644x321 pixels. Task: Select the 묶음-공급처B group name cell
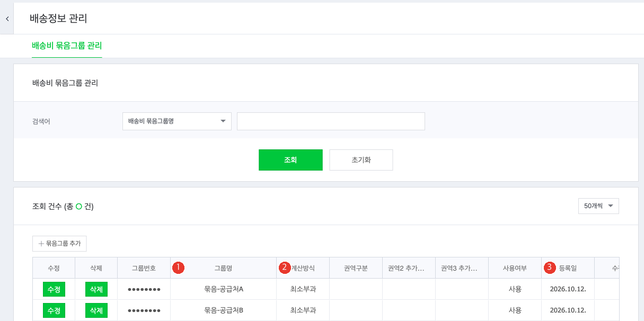pyautogui.click(x=223, y=310)
